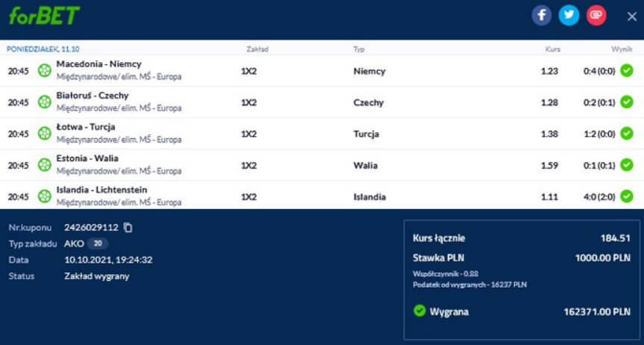This screenshot has height=345, width=644.
Task: Share coupon on Twitter
Action: 569,15
